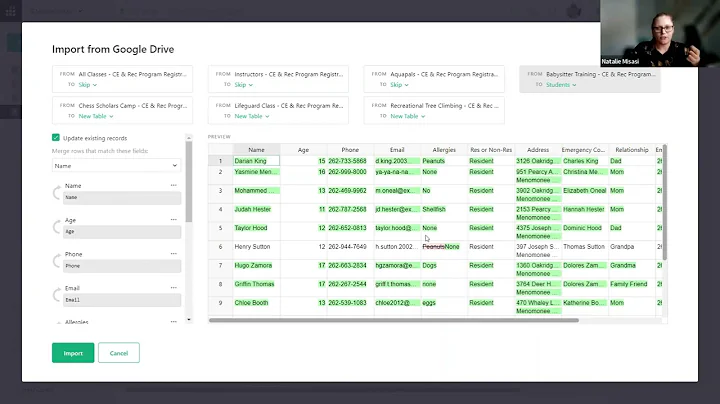Select the Babysitter Training source card

point(590,79)
